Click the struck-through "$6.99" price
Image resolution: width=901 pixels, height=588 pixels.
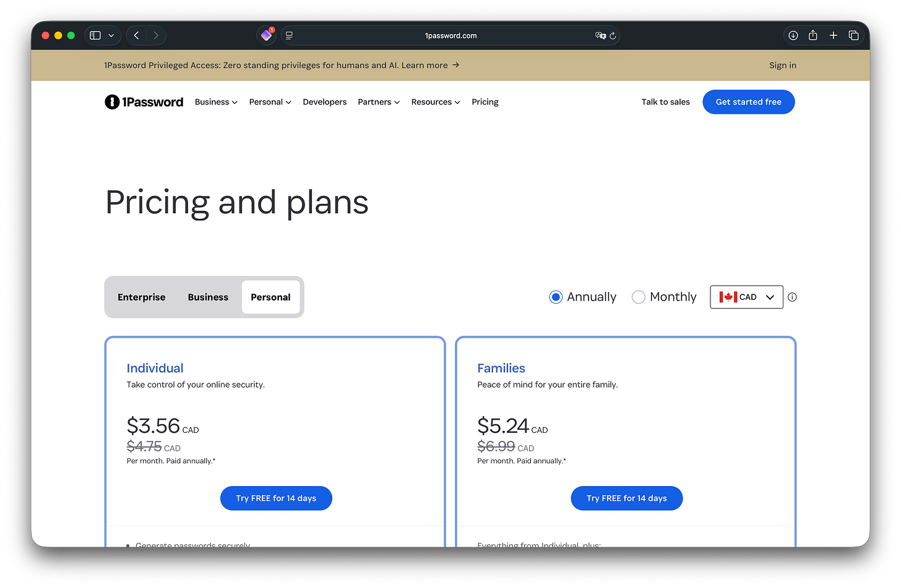[496, 446]
